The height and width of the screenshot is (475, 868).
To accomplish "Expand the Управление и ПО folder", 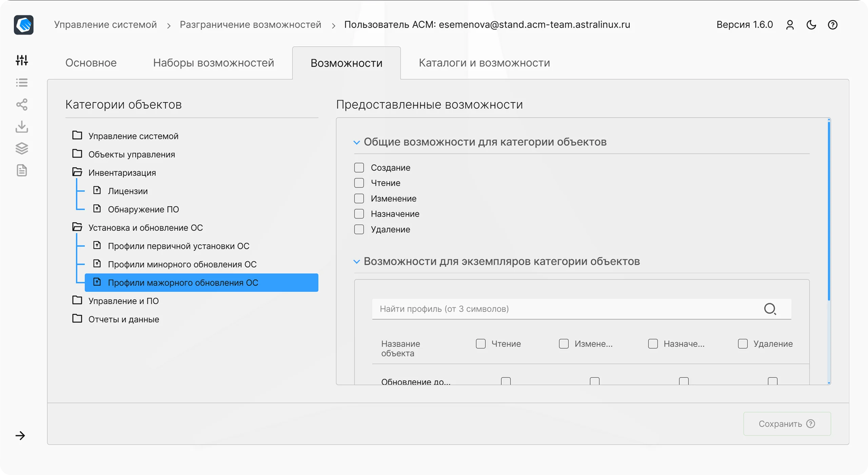I will [77, 300].
